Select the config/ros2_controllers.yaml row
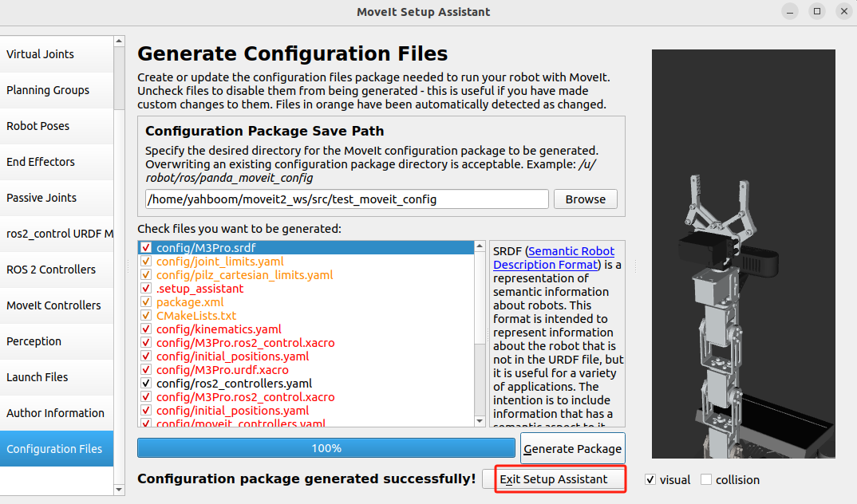Screen dimensions: 857x504 tap(306, 384)
